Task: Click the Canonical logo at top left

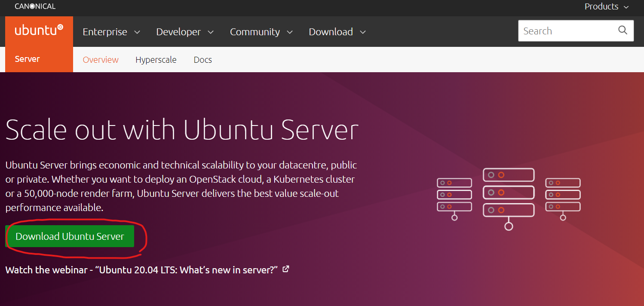Action: tap(35, 6)
